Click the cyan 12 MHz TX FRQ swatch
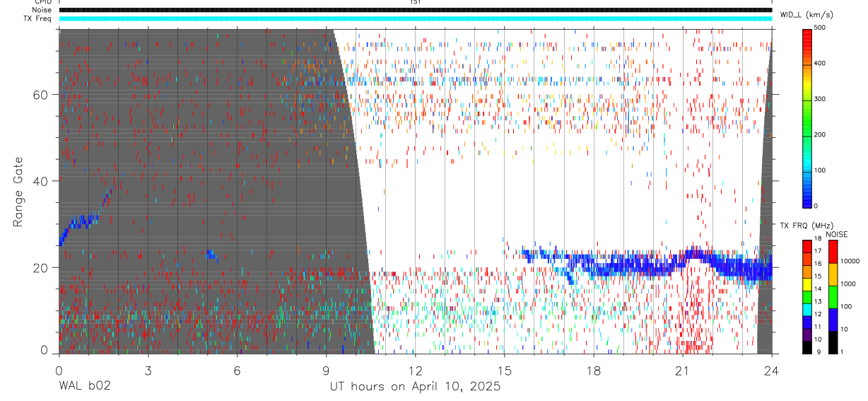Viewport: 868px width, 401px height. pyautogui.click(x=807, y=308)
